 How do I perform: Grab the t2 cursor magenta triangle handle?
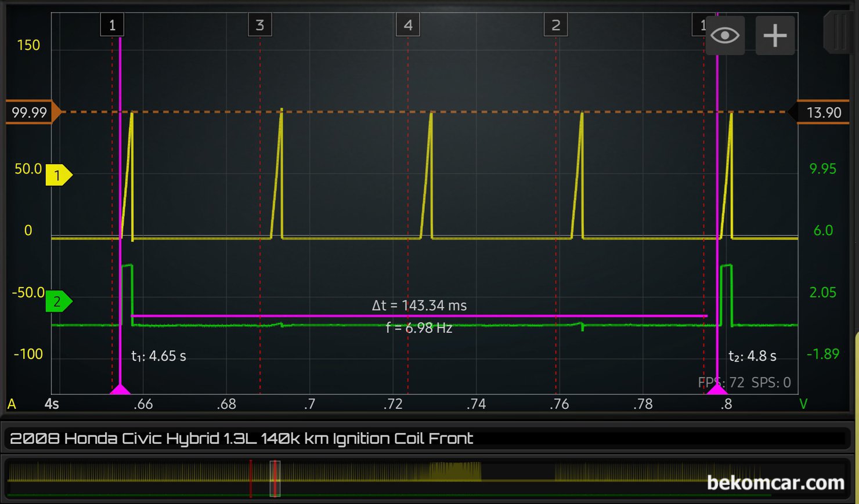(x=717, y=389)
